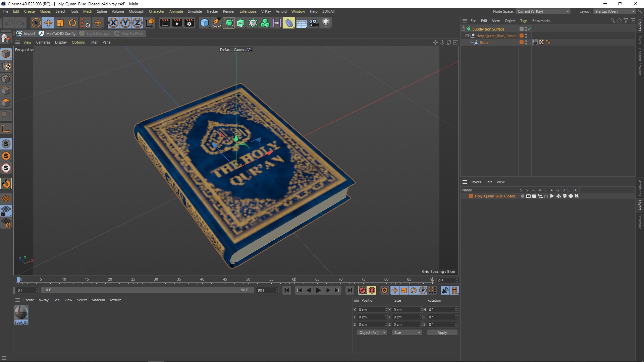Switch to Edges mode
The width and height of the screenshot is (644, 362).
click(6, 91)
